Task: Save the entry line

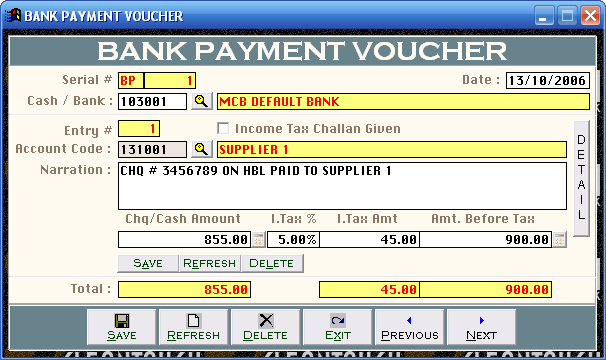Action: [x=148, y=263]
